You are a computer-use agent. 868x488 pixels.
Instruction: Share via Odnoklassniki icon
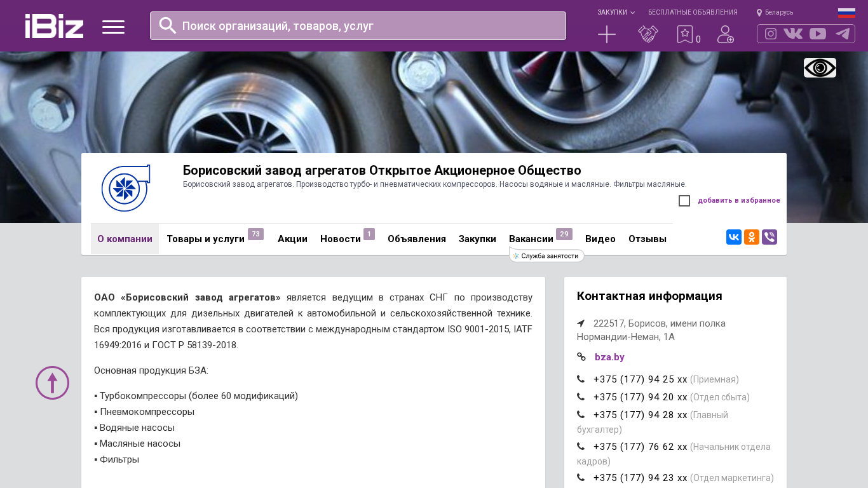click(751, 237)
